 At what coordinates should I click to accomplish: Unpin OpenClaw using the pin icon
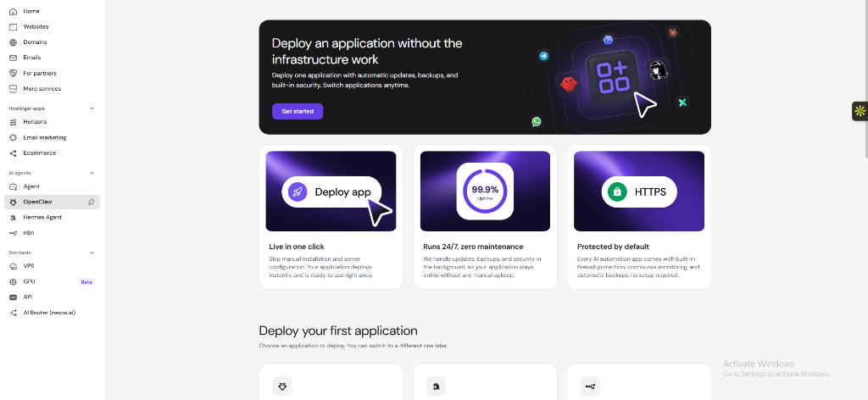92,202
